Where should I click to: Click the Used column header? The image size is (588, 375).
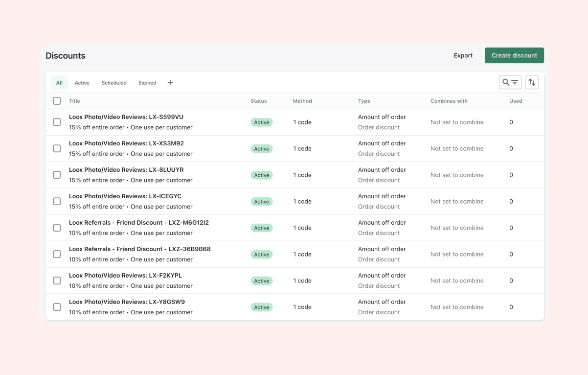tap(516, 101)
